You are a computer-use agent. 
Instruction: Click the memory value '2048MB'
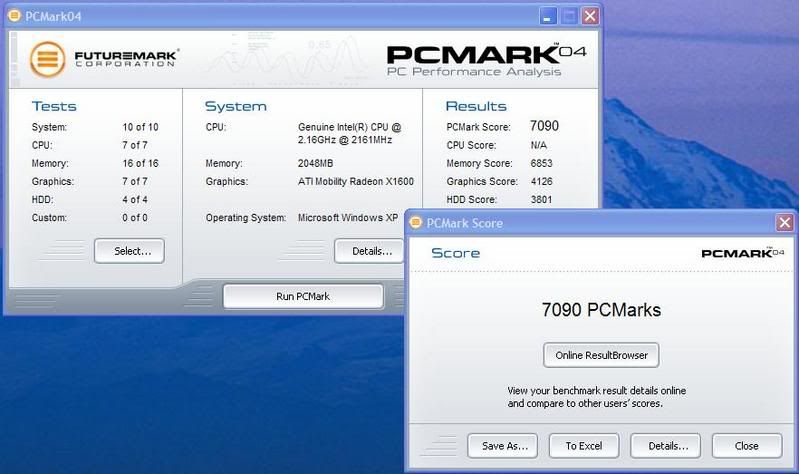click(x=315, y=163)
